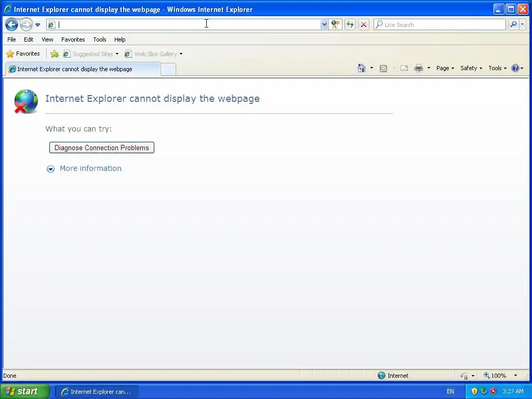This screenshot has height=399, width=532.
Task: Click the Home icon in command bar
Action: (362, 68)
